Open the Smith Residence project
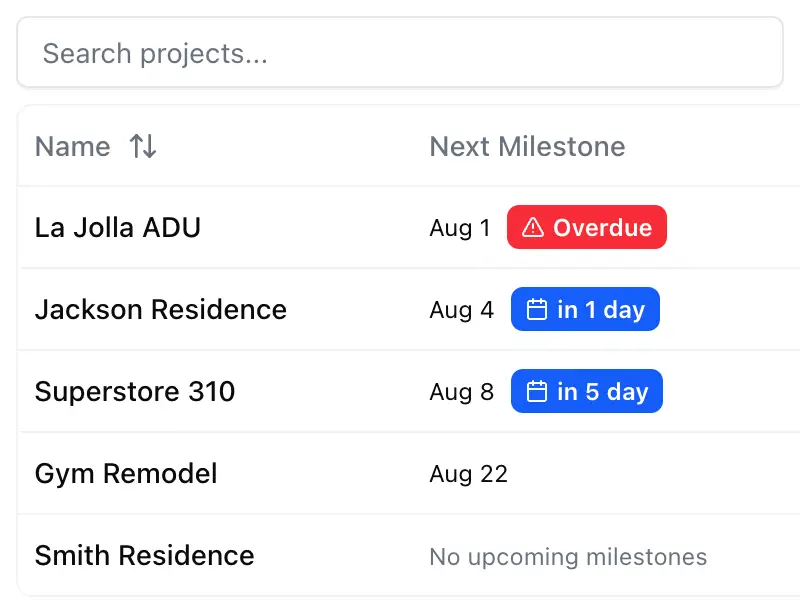This screenshot has height=600, width=800. click(144, 555)
